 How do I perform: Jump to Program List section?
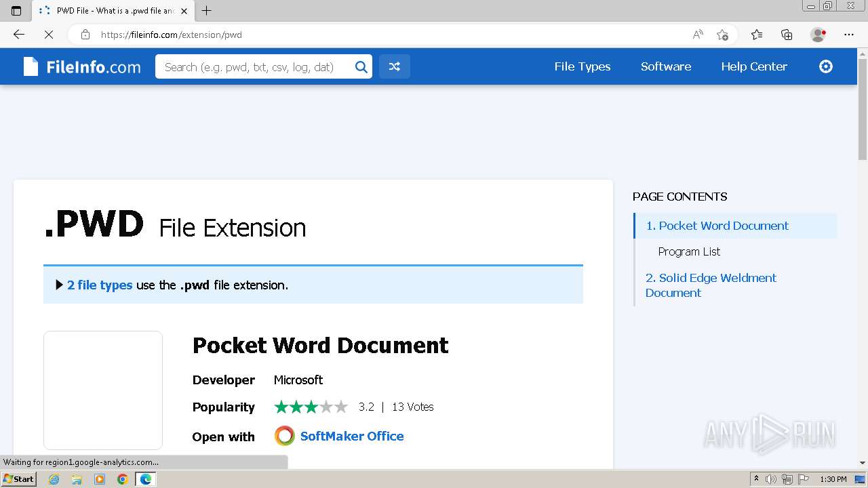[x=689, y=251]
